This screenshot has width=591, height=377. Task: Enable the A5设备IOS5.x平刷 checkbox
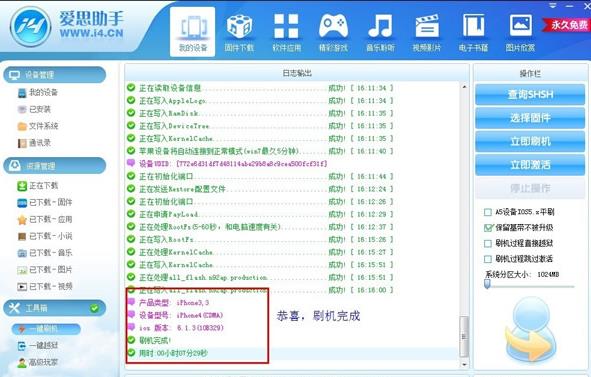[488, 212]
